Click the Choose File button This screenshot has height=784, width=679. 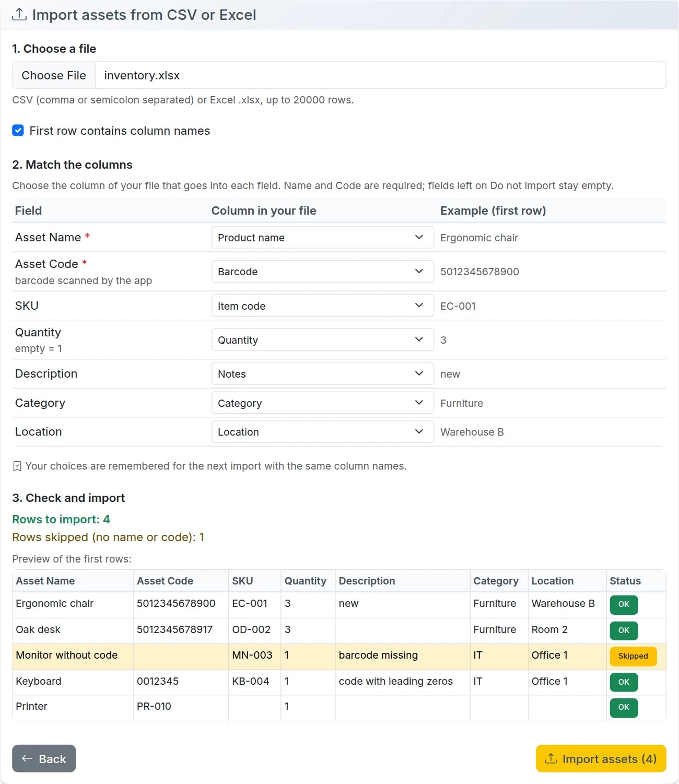click(54, 75)
